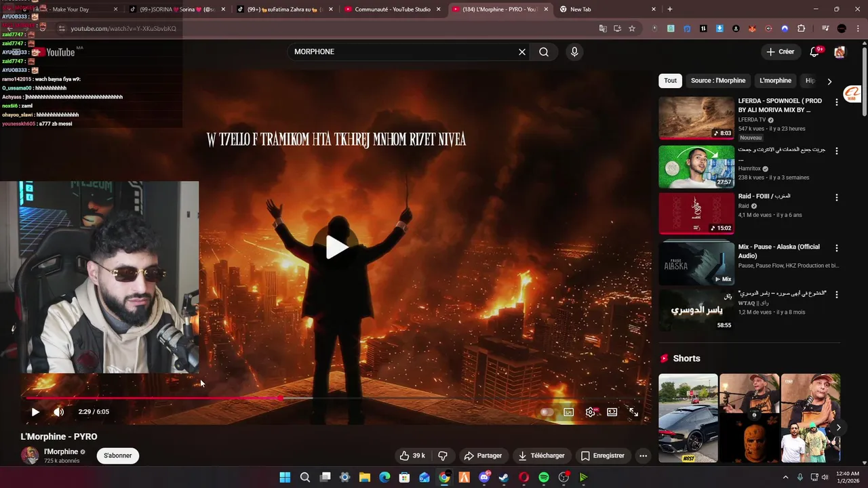868x488 pixels.
Task: Clear the search field with X
Action: pyautogui.click(x=522, y=52)
